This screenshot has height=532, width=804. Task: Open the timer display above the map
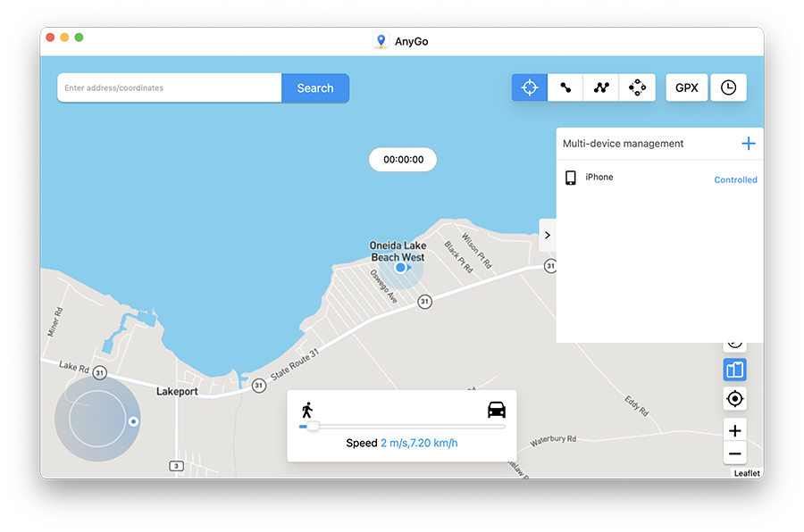click(402, 159)
